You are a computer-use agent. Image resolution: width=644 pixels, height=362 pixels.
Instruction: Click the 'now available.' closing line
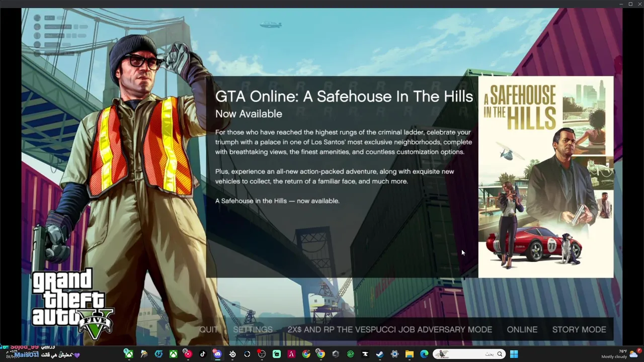pos(277,201)
